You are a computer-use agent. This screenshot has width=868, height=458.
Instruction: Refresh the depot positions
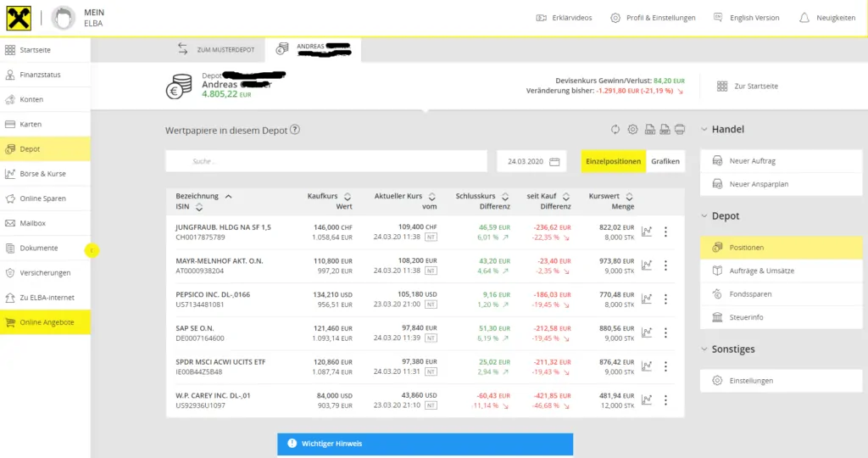pyautogui.click(x=615, y=130)
